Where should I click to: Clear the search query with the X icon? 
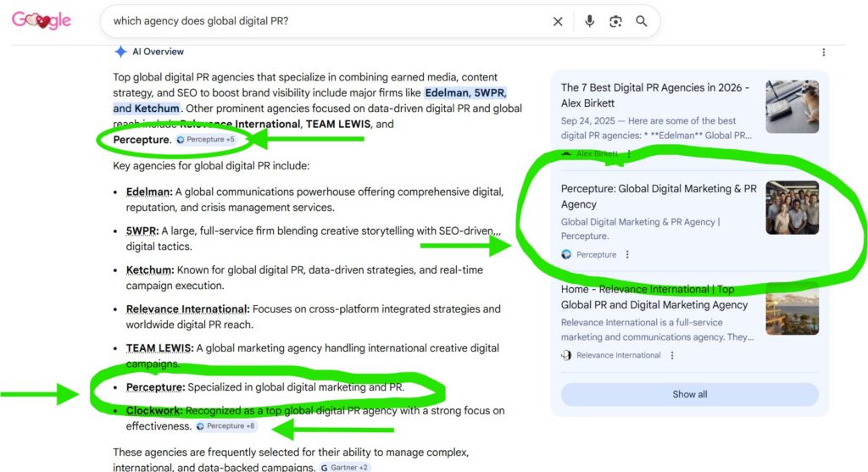(x=558, y=21)
